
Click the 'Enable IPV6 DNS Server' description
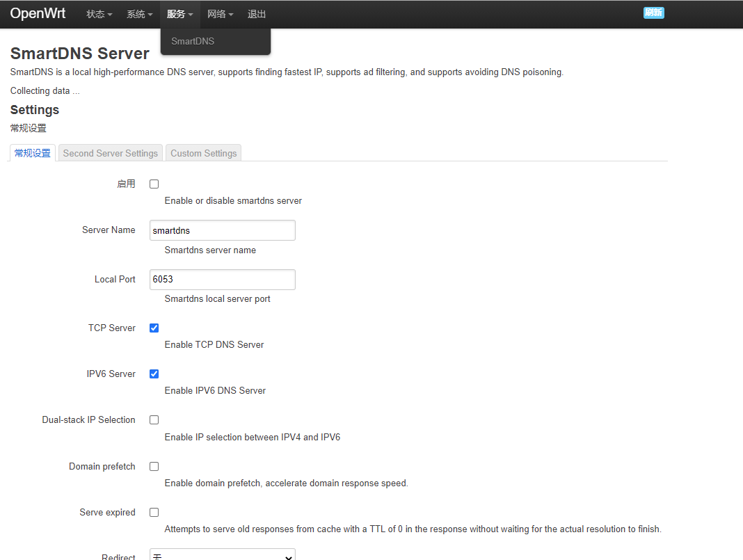coord(215,390)
